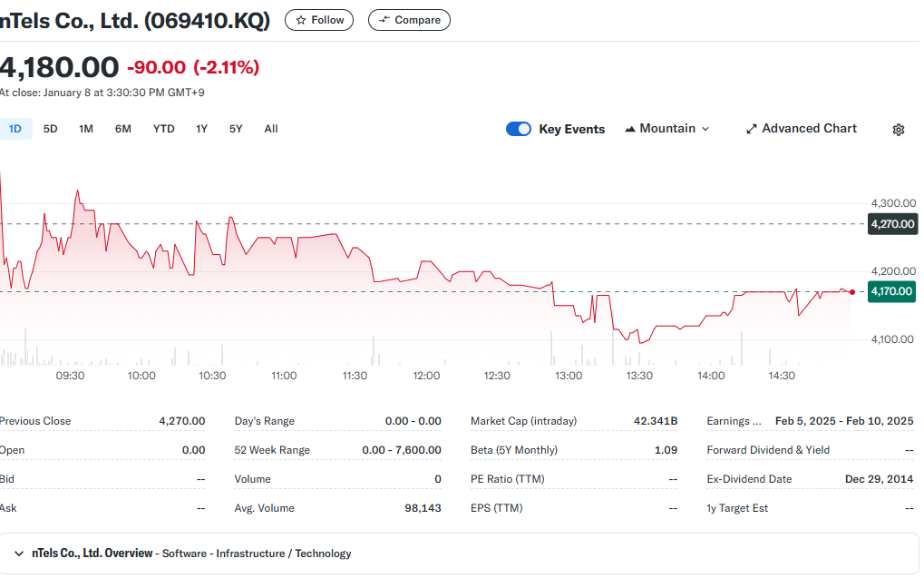Open the Advanced Chart link

coord(802,129)
